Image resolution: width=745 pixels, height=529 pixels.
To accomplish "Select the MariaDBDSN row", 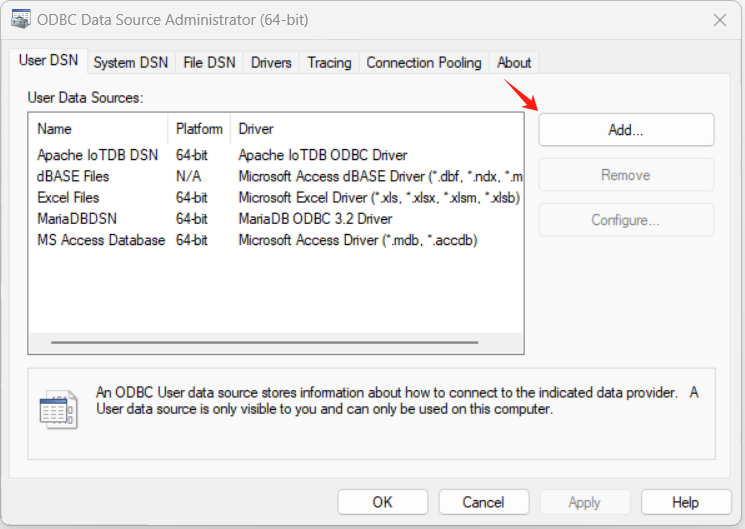I will click(75, 218).
